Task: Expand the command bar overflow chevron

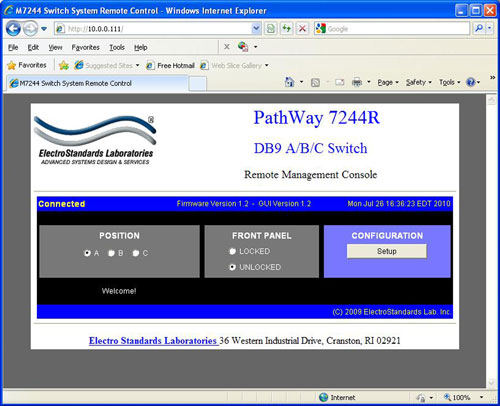Action: click(x=492, y=78)
